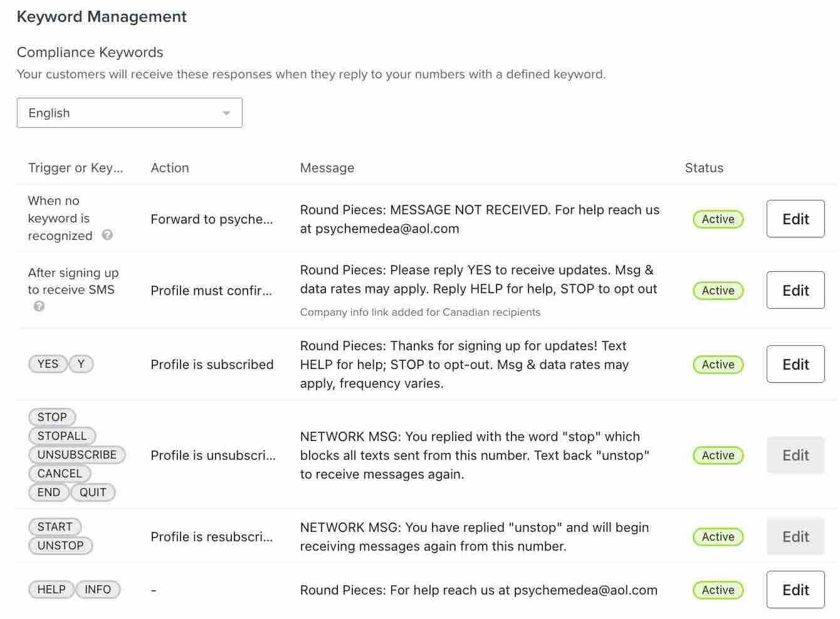Toggle the Active status for the START/UNSTOP row
The image size is (840, 619).
(x=718, y=536)
